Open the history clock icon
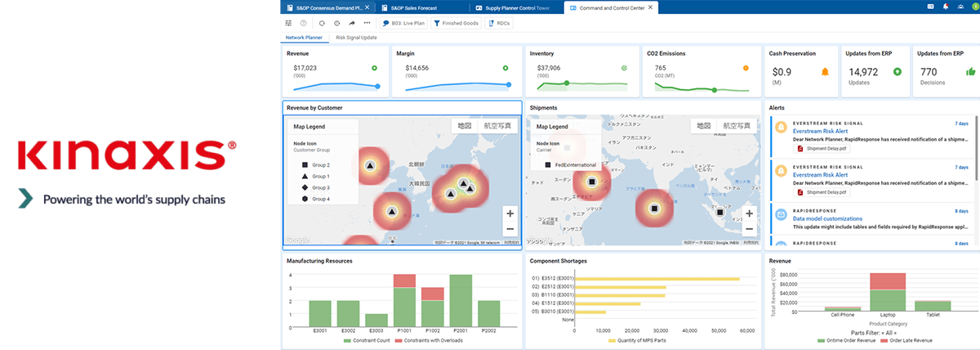The width and height of the screenshot is (980, 350). 336,23
